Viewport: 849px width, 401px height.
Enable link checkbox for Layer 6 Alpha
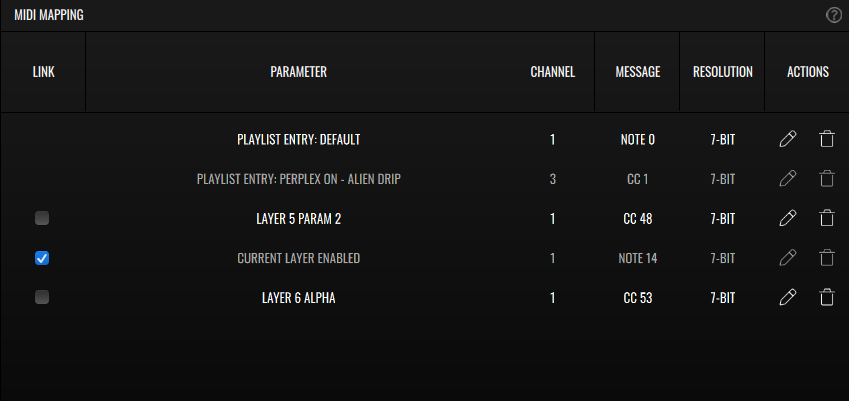[x=42, y=297]
